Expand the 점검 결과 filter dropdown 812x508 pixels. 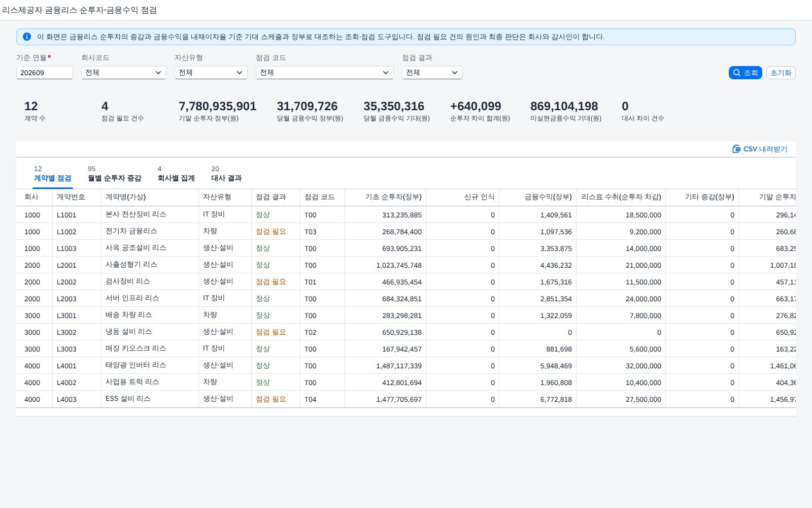coord(432,73)
